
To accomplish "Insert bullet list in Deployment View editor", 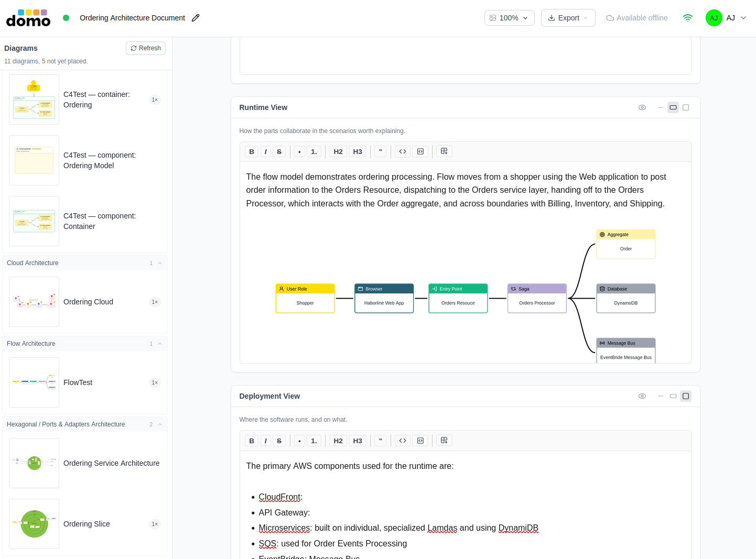I will [299, 441].
